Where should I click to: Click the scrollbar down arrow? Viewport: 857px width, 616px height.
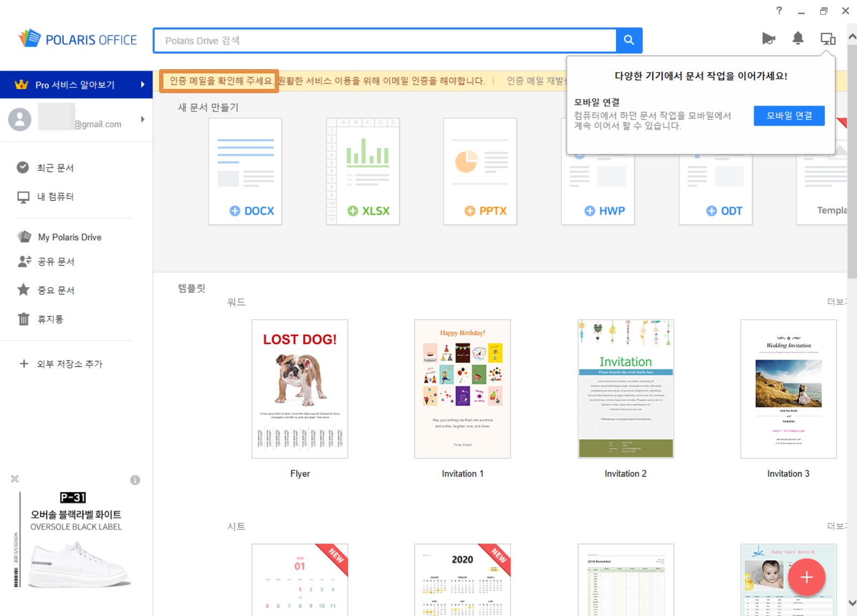[852, 603]
